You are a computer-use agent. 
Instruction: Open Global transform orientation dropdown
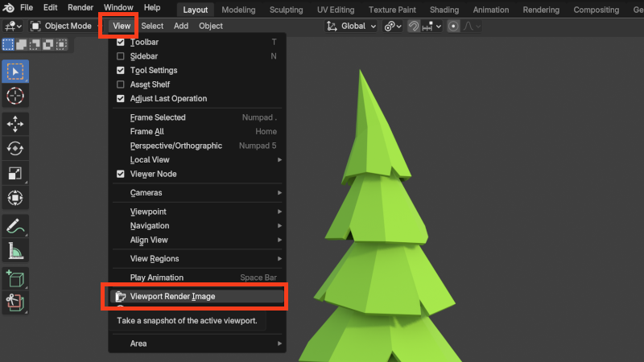tap(352, 26)
